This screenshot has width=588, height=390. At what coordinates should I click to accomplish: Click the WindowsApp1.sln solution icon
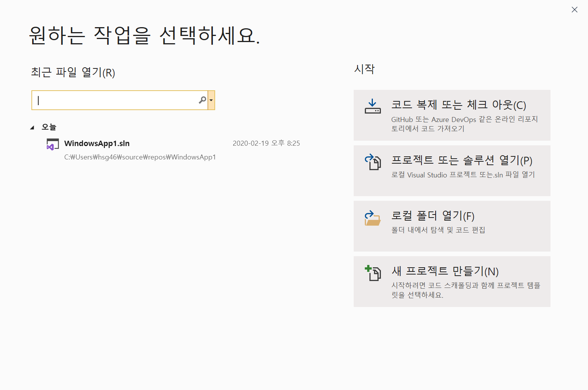click(x=52, y=144)
